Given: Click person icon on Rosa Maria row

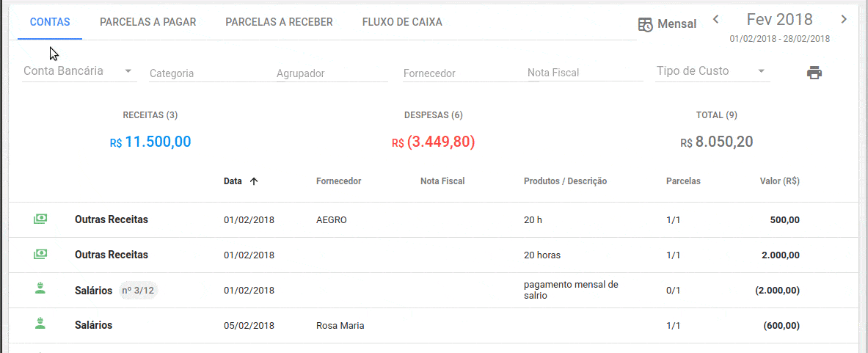Looking at the screenshot, I should coord(40,325).
